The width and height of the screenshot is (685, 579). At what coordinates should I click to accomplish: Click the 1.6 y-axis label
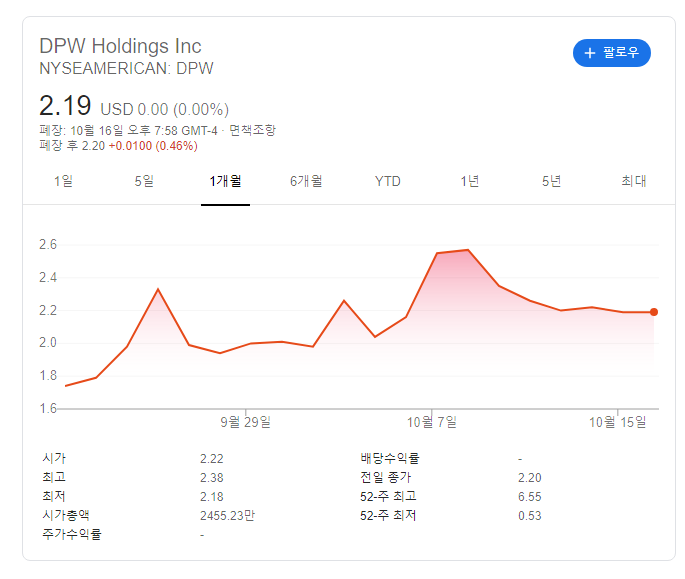[x=48, y=409]
